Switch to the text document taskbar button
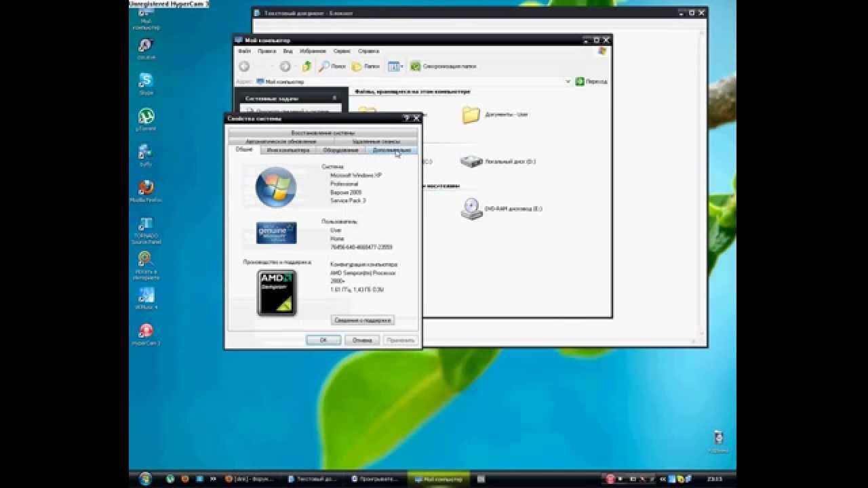 tap(313, 479)
